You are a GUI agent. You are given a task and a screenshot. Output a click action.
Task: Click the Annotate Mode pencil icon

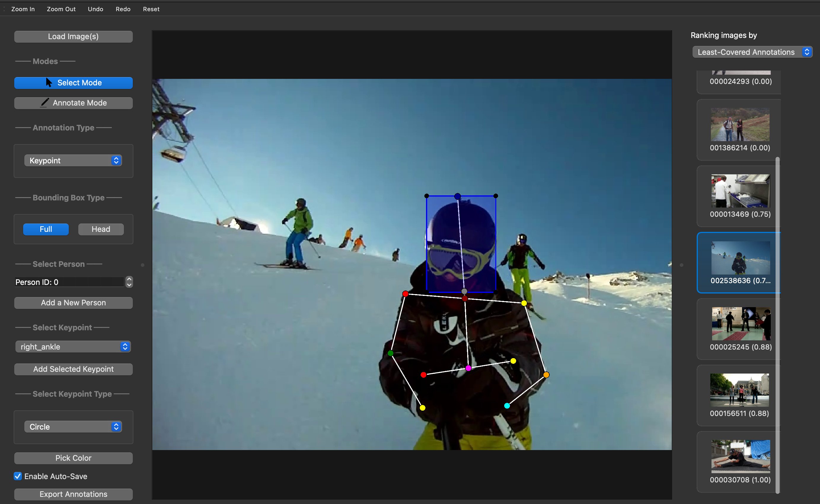[x=45, y=103]
